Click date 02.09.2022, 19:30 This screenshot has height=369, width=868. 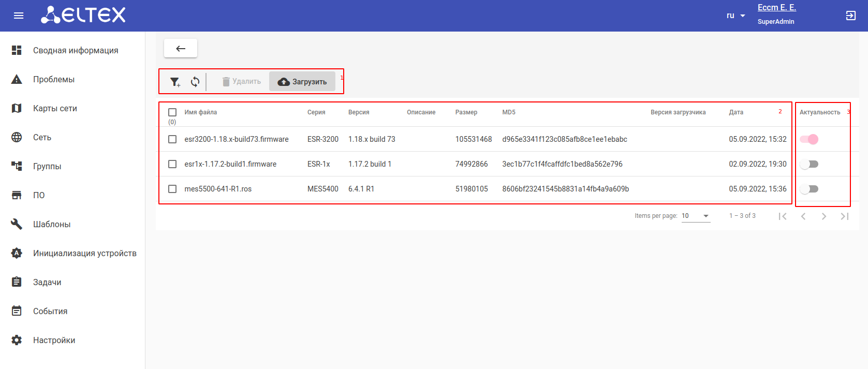(758, 164)
